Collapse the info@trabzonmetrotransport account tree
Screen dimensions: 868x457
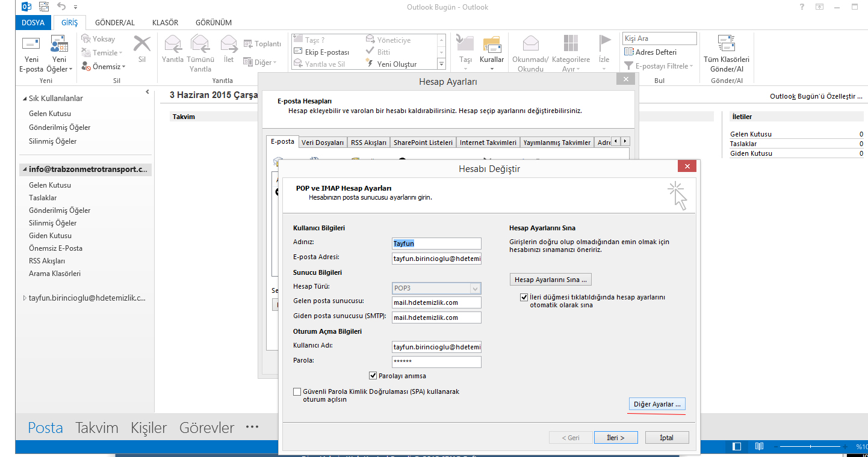[25, 170]
